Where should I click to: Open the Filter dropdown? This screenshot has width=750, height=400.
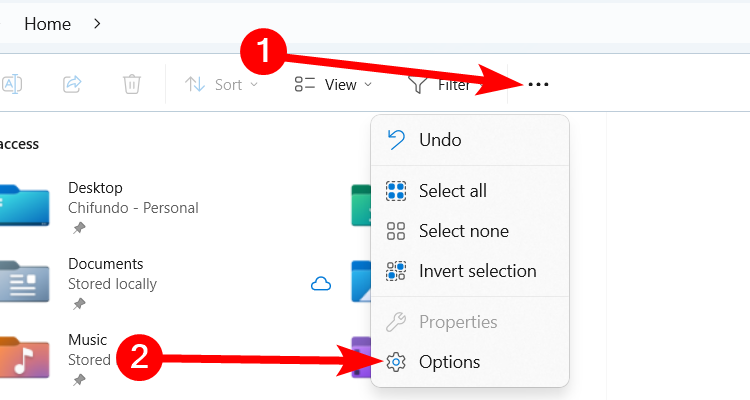[440, 85]
